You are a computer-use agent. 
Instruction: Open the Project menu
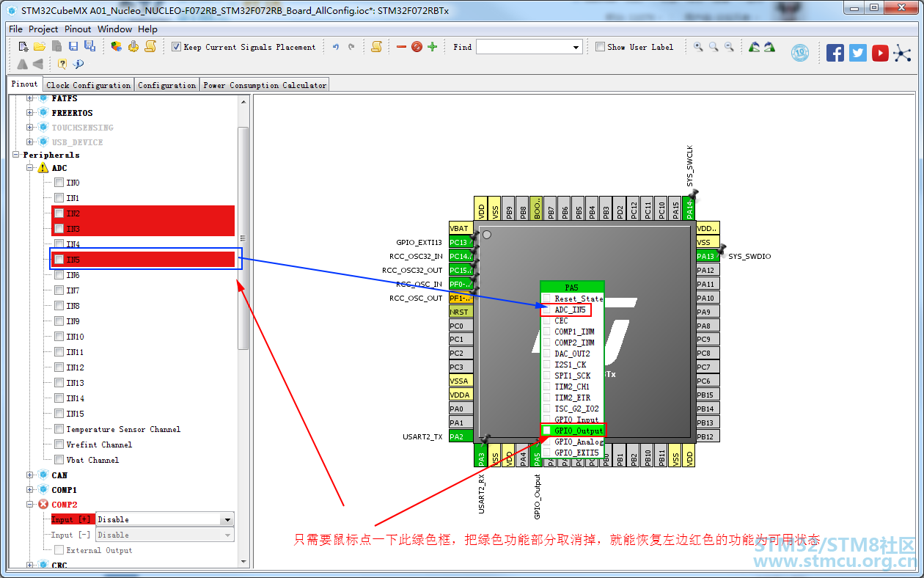click(x=43, y=29)
